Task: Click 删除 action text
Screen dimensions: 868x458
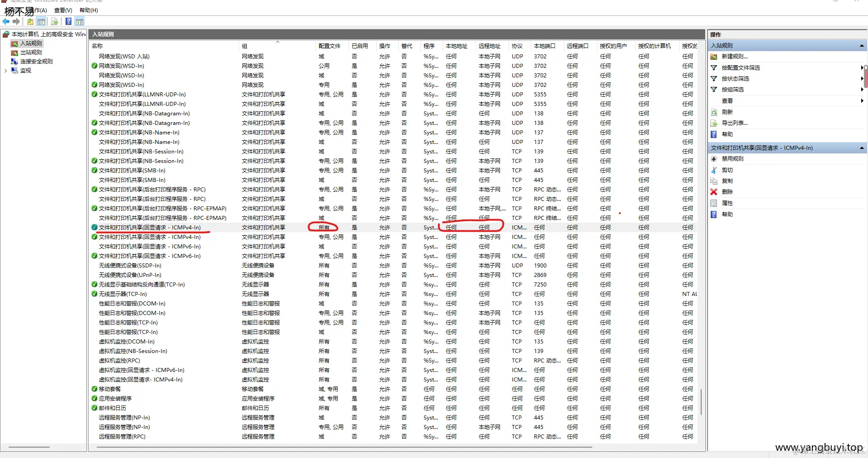Action: coord(727,192)
